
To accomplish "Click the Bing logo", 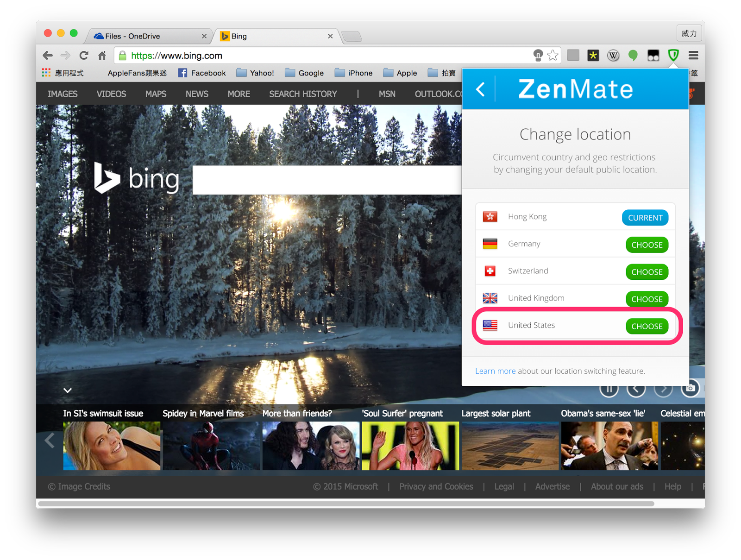I will [137, 178].
